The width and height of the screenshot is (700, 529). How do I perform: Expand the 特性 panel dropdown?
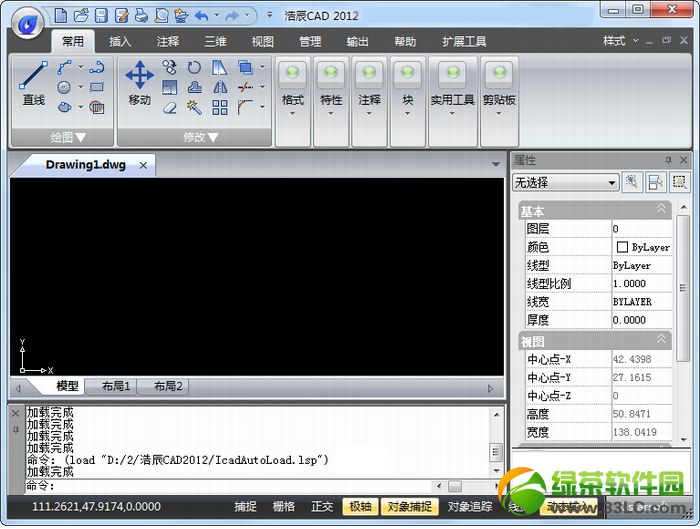coord(331,113)
